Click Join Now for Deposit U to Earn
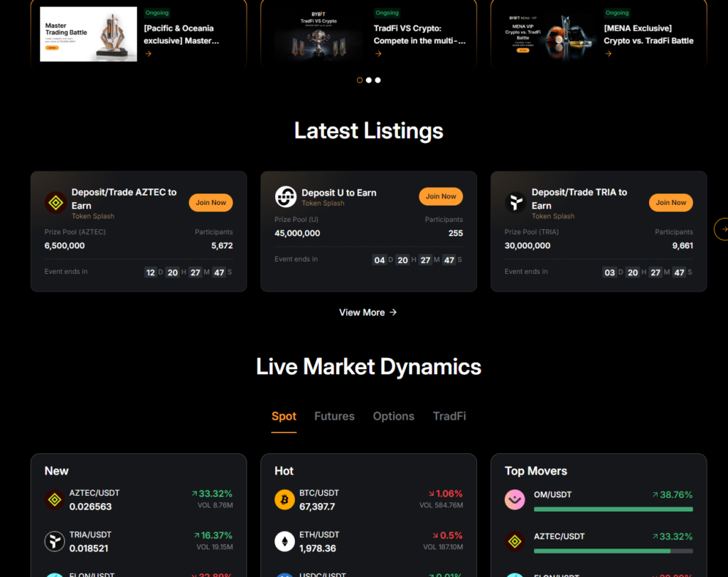728x577 pixels. pos(441,196)
